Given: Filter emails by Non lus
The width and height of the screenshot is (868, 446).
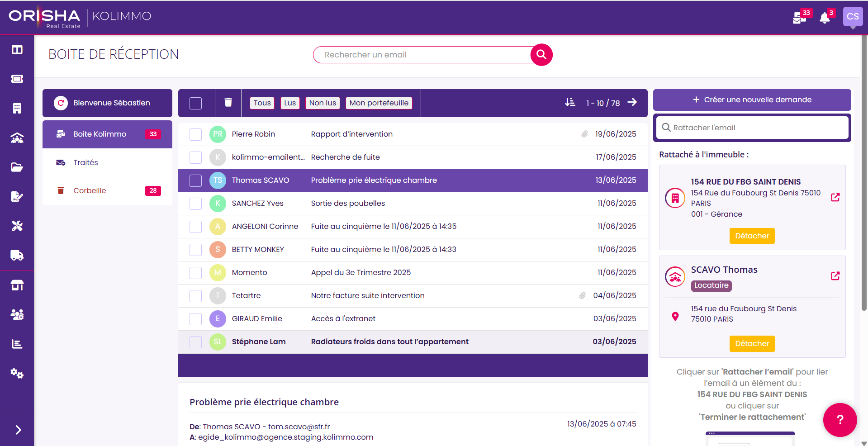Looking at the screenshot, I should pos(323,103).
